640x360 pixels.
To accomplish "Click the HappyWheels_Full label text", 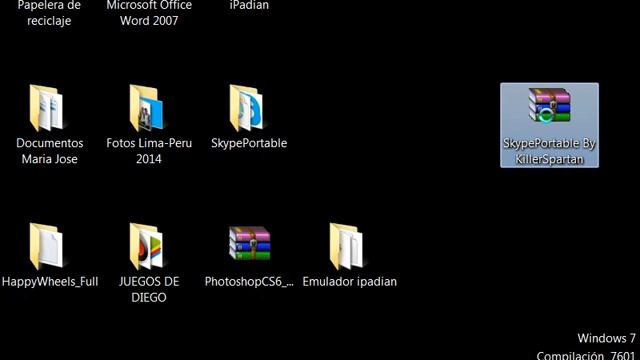I will (50, 282).
